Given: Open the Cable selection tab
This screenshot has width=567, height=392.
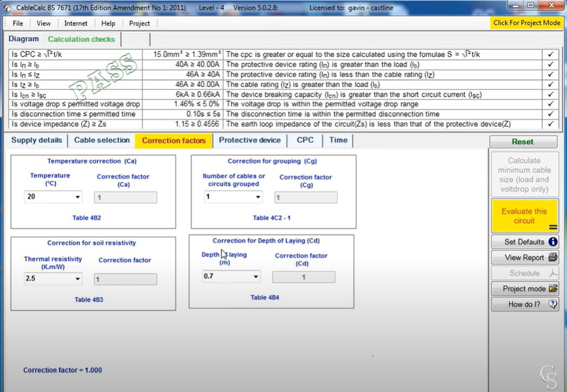Looking at the screenshot, I should tap(102, 141).
